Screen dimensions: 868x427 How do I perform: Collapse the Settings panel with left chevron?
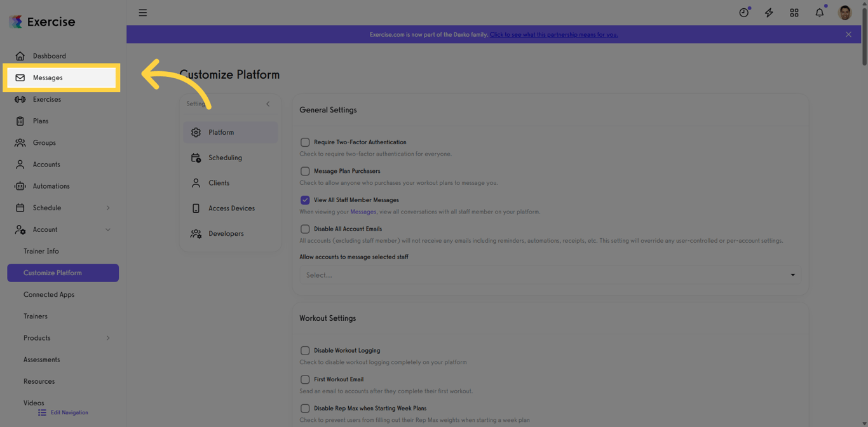[x=268, y=104]
